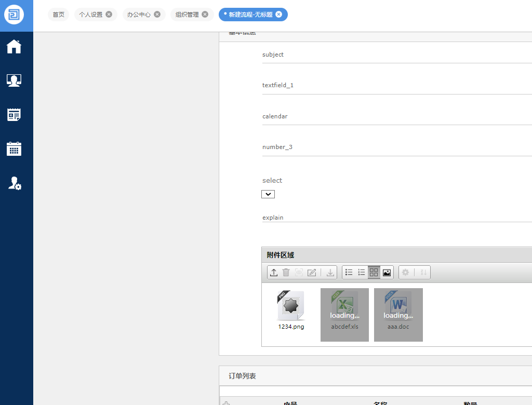Click the download attachment icon
This screenshot has height=405, width=532.
coord(330,273)
